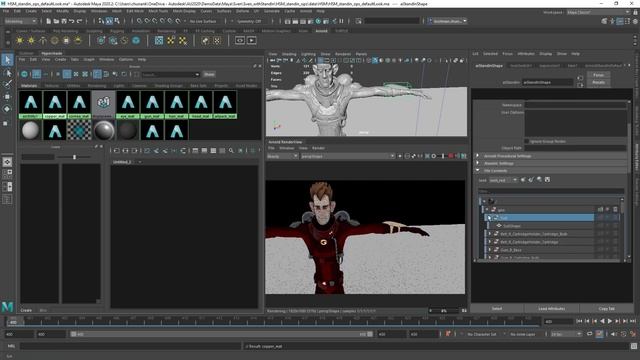Expand the Gun_R_Base tree item
The height and width of the screenshot is (360, 640).
[490, 250]
